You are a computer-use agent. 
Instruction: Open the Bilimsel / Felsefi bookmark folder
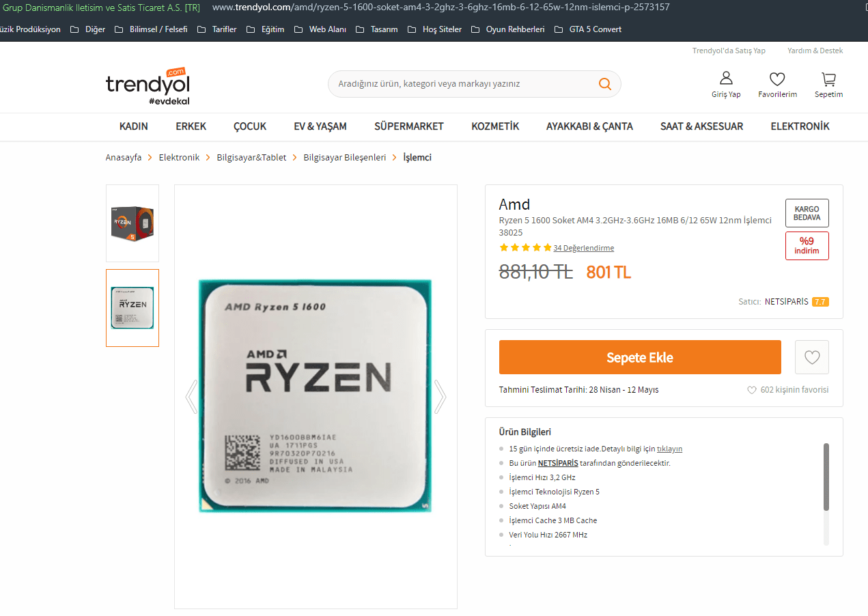point(151,29)
